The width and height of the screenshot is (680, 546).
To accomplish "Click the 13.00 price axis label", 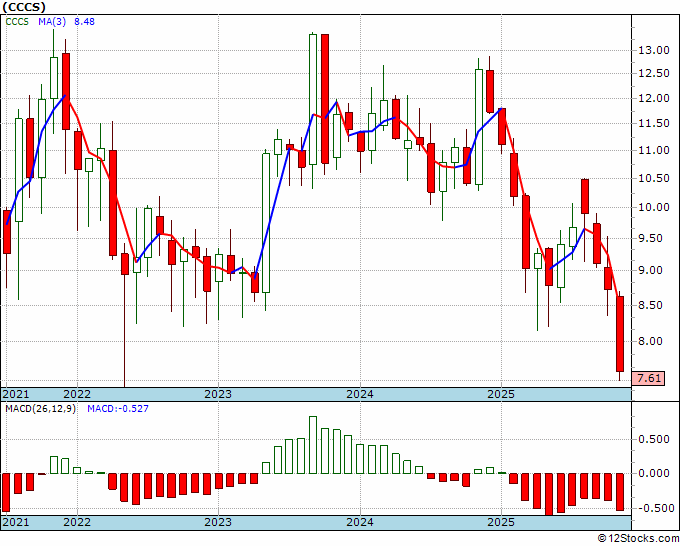I will [654, 50].
